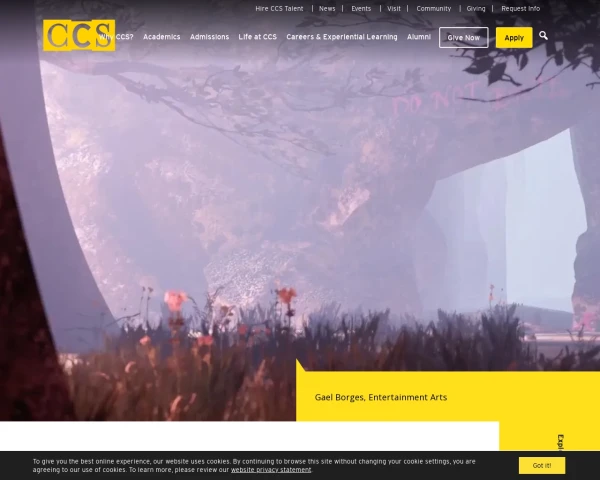Open Careers & Experiential Learning menu
This screenshot has width=600, height=480.
(342, 37)
